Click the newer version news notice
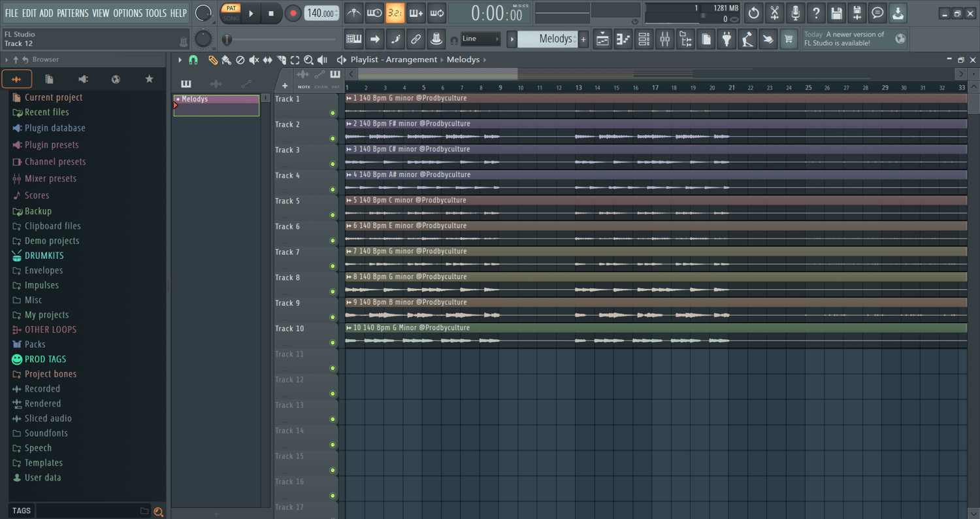980x519 pixels. pyautogui.click(x=855, y=39)
